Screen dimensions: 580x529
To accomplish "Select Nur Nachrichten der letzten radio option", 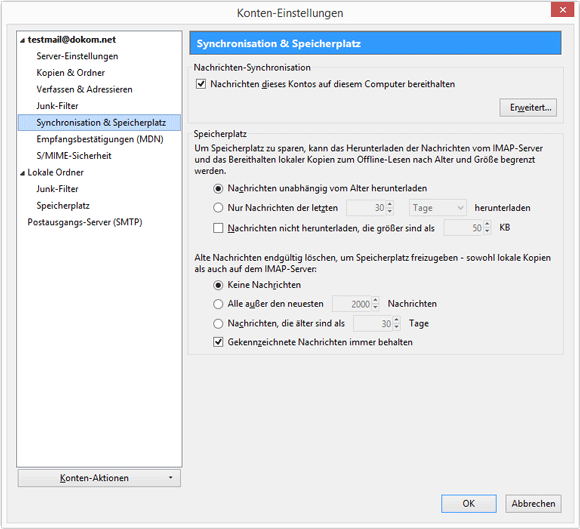I will [x=218, y=208].
